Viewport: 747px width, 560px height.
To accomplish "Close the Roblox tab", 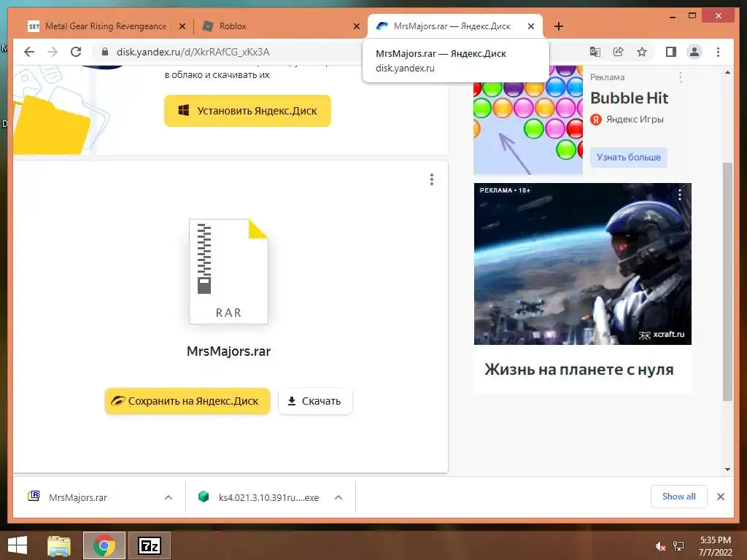I will [x=356, y=26].
